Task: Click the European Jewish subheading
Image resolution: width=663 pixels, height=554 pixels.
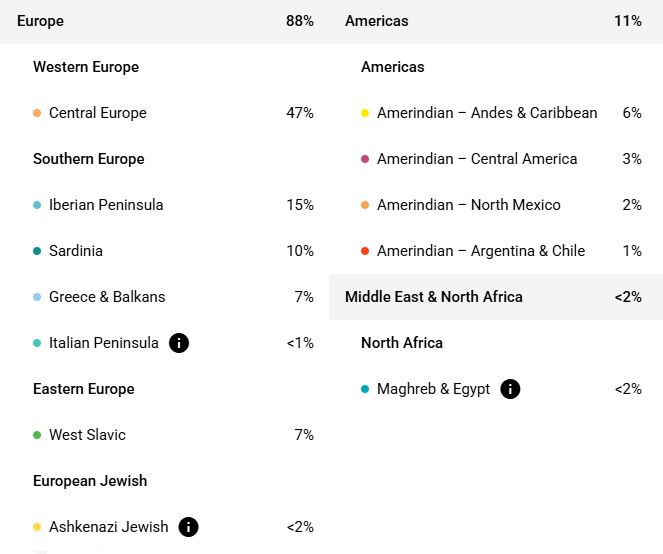Action: (x=90, y=481)
